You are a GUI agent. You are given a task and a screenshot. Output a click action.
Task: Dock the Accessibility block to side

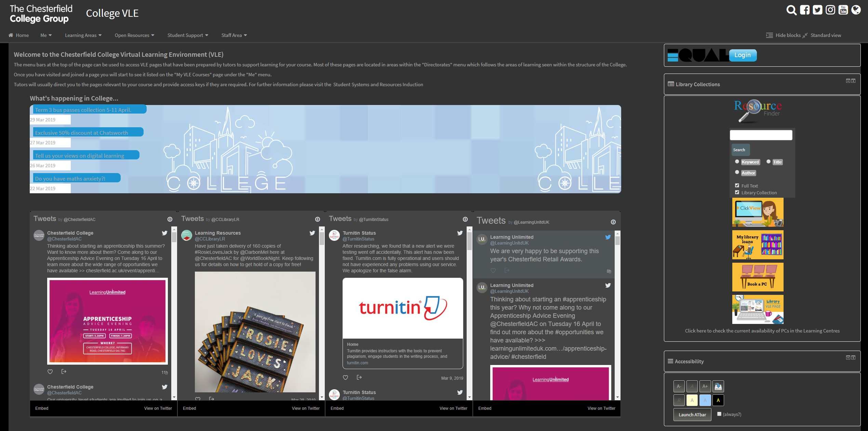coord(853,357)
